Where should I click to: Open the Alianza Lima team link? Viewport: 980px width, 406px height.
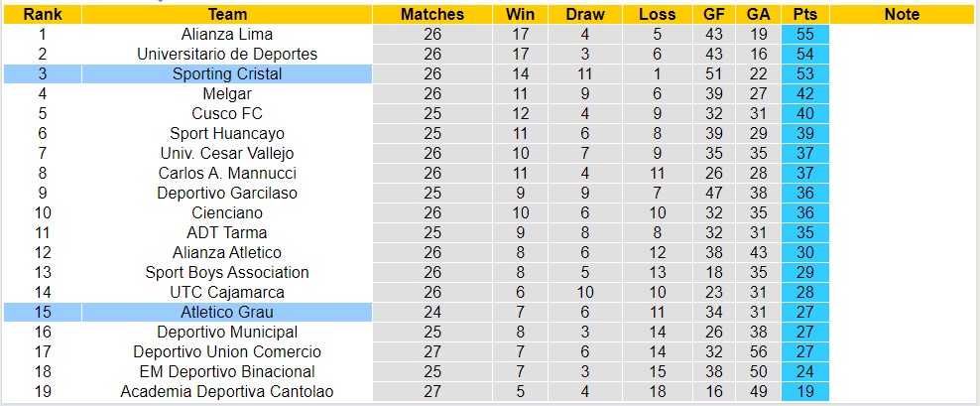pos(227,34)
